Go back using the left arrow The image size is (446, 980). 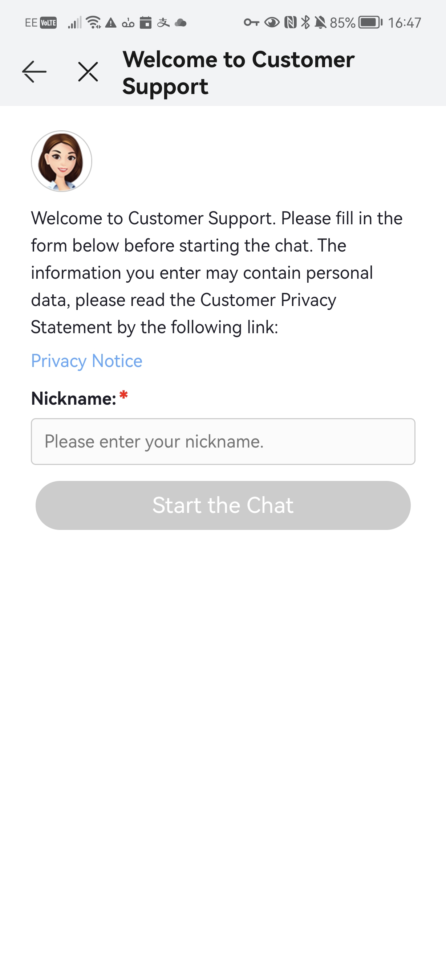point(34,72)
